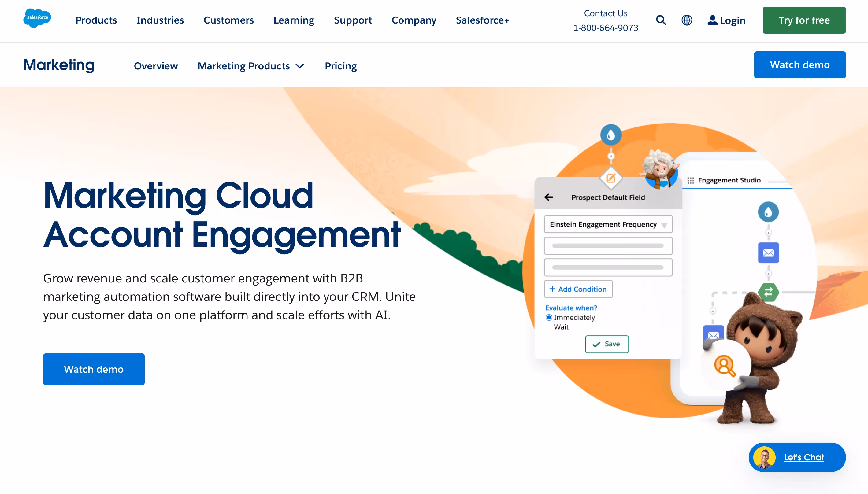The image size is (868, 494).
Task: Click the orange person search icon
Action: [725, 366]
